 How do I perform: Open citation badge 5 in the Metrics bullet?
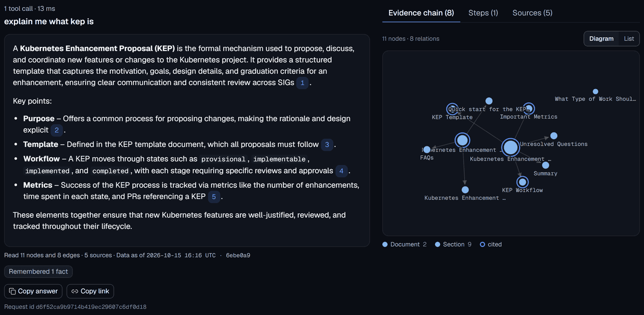(214, 196)
